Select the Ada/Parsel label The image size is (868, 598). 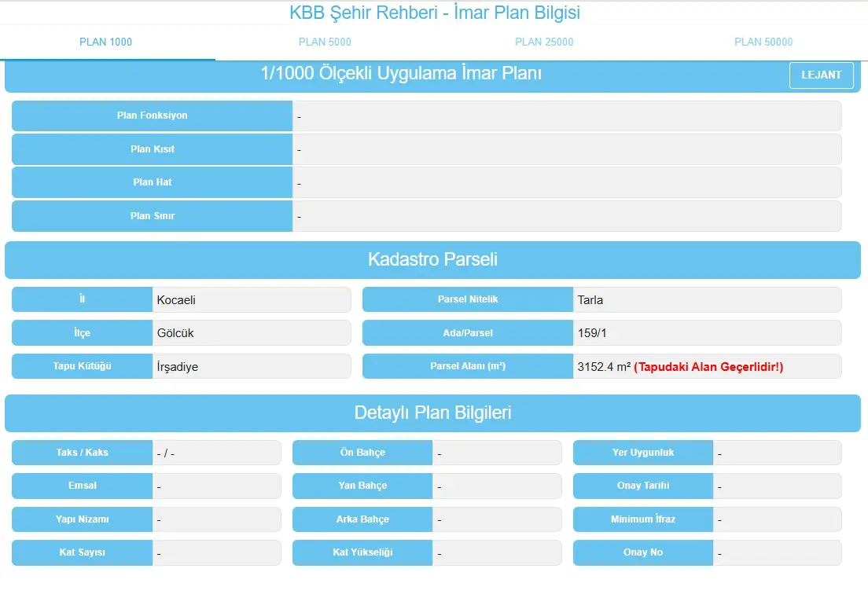click(x=468, y=333)
